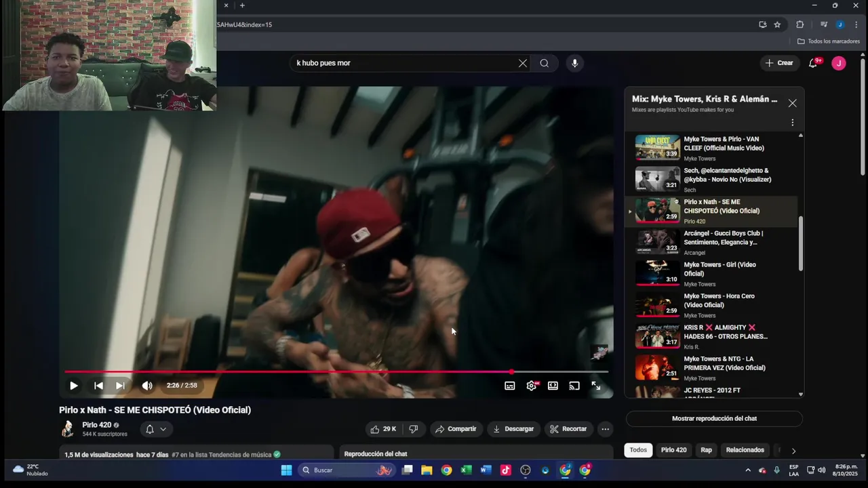Open Mix playlist three-dot options
The width and height of the screenshot is (868, 488).
[792, 123]
